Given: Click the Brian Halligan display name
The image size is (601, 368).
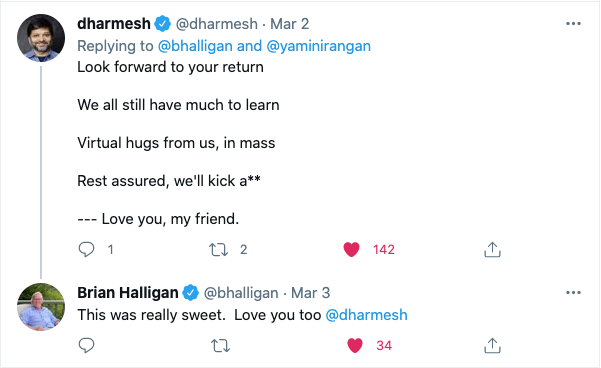Looking at the screenshot, I should click(128, 293).
